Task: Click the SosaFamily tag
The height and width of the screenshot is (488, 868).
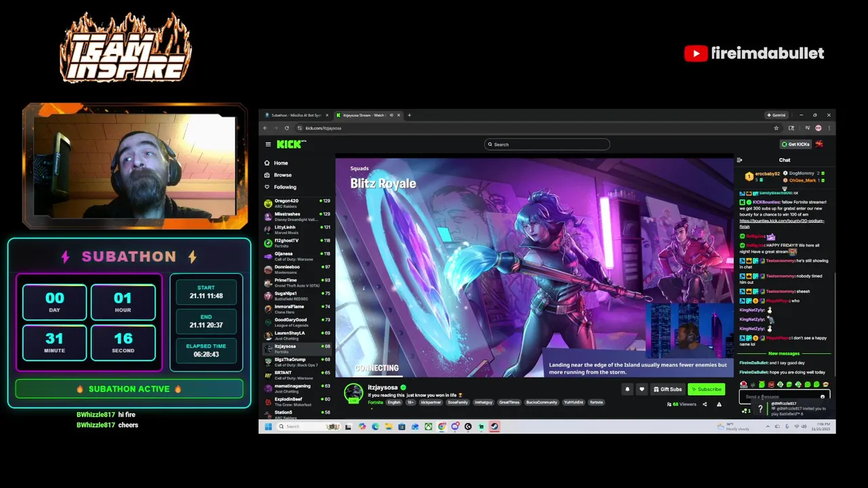Action: pyautogui.click(x=458, y=403)
